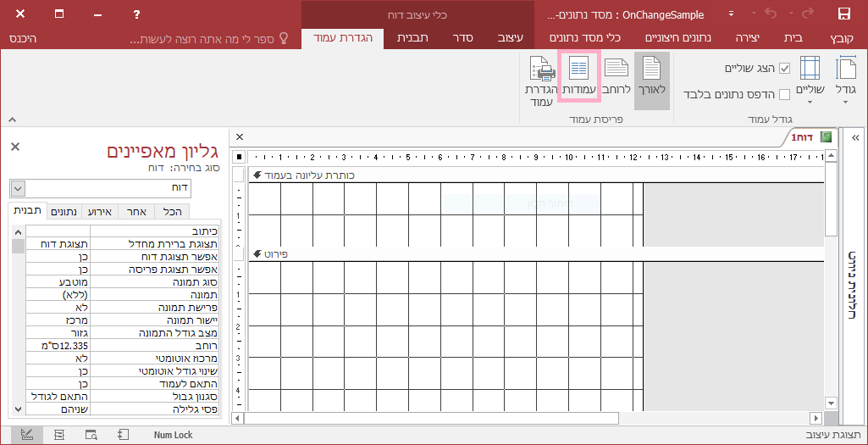Click the report selector square at ruler corner
The image size is (868, 445).
click(239, 157)
